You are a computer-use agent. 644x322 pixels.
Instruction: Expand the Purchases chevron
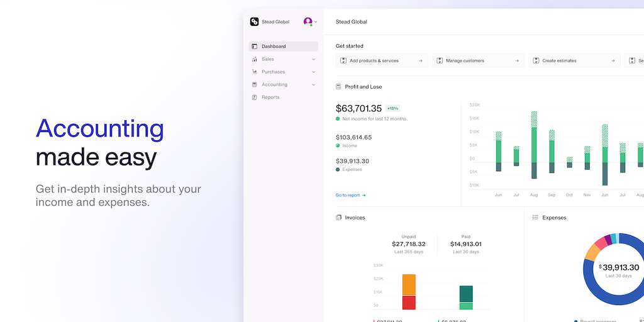(x=313, y=72)
